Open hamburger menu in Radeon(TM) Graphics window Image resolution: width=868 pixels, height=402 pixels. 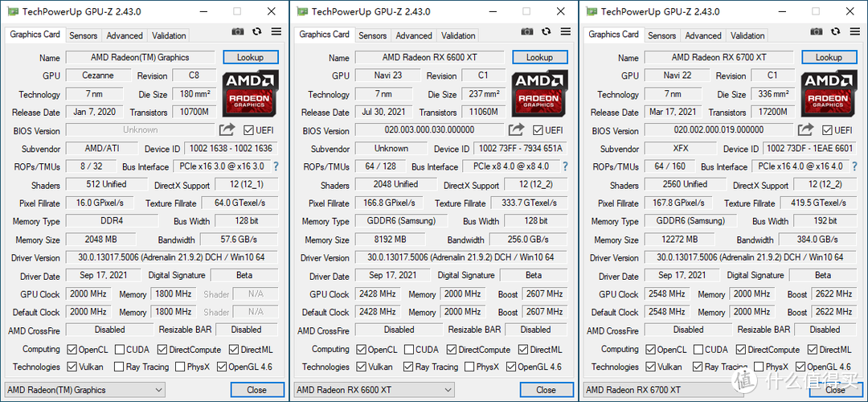point(276,31)
